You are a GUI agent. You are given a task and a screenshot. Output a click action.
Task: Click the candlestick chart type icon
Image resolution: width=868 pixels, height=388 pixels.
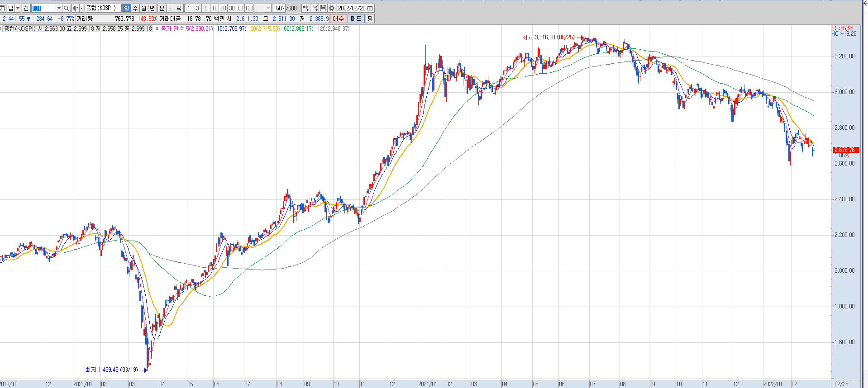coord(305,8)
